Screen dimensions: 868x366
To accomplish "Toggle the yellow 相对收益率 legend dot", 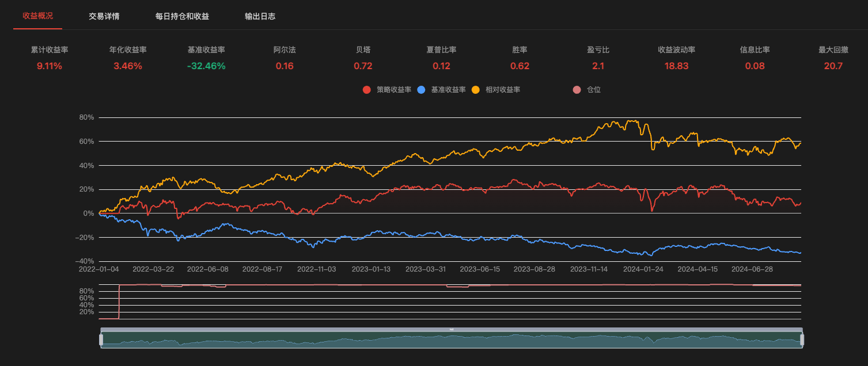I will [x=475, y=90].
